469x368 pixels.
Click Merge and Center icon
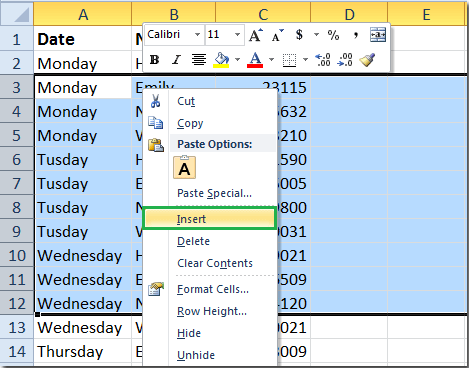[378, 35]
